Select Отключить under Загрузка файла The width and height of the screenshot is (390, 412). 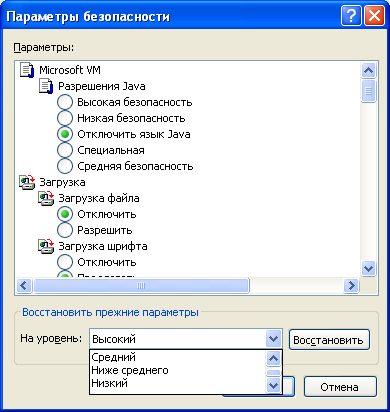coord(65,214)
